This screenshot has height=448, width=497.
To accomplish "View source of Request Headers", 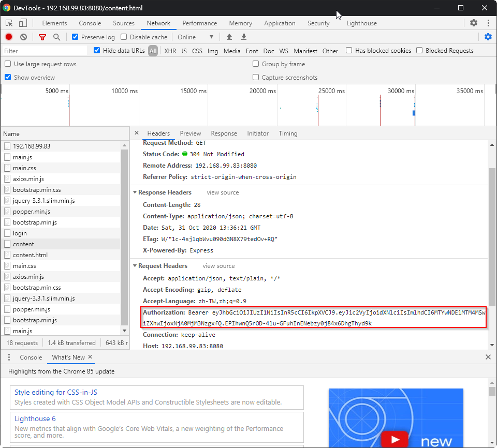I will [x=218, y=266].
